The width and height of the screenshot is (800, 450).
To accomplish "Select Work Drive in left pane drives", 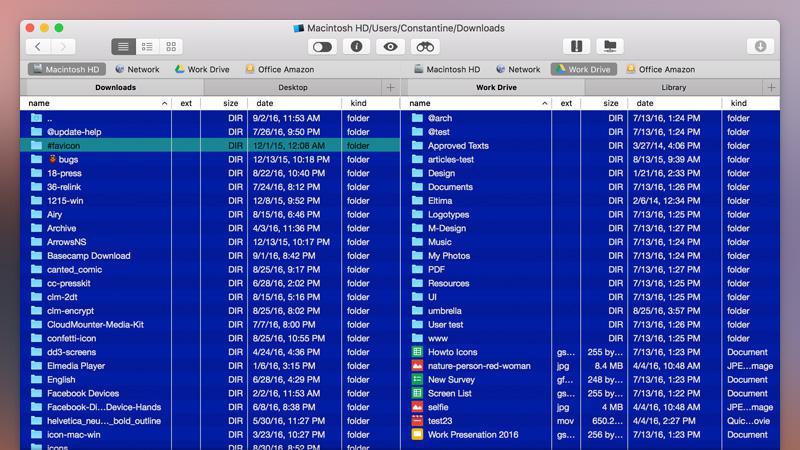I will [202, 69].
